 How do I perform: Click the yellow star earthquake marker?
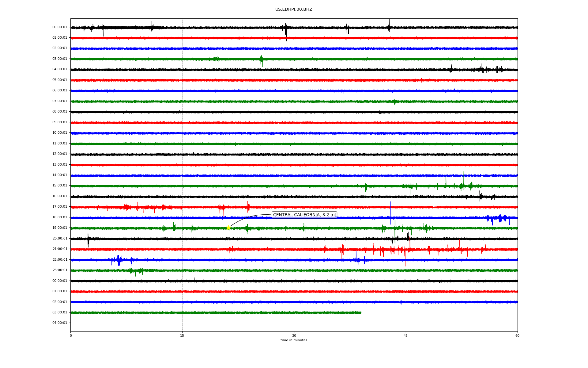coord(228,228)
